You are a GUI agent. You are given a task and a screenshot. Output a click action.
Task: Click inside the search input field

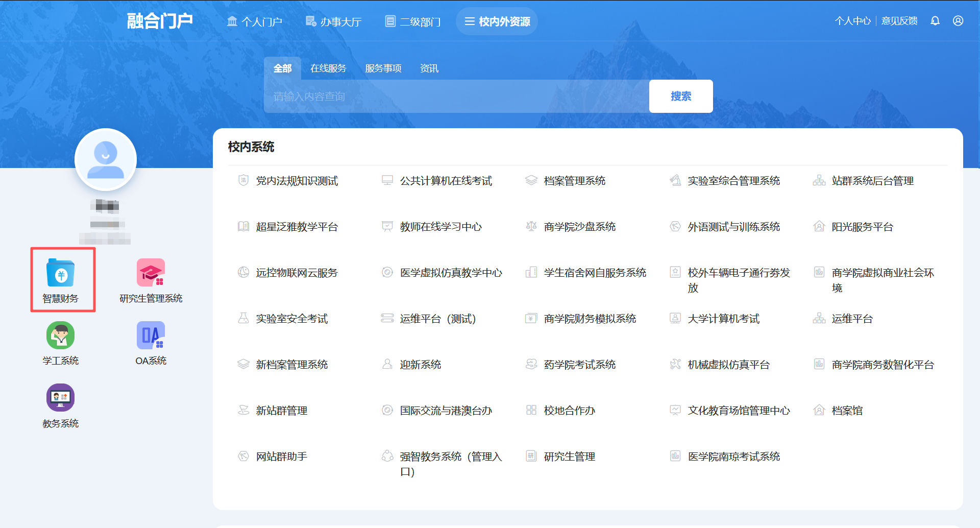click(454, 96)
